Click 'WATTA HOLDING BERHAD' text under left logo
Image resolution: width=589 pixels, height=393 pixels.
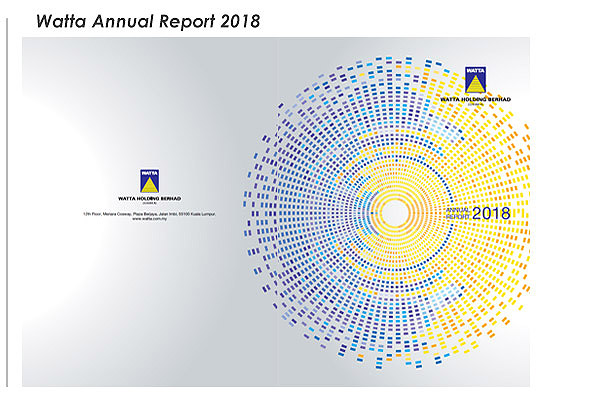pyautogui.click(x=150, y=198)
